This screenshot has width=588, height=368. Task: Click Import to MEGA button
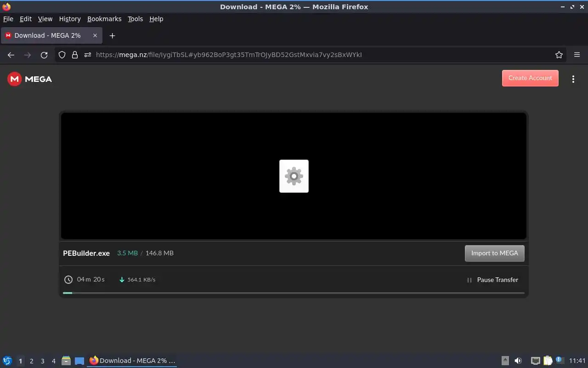494,253
